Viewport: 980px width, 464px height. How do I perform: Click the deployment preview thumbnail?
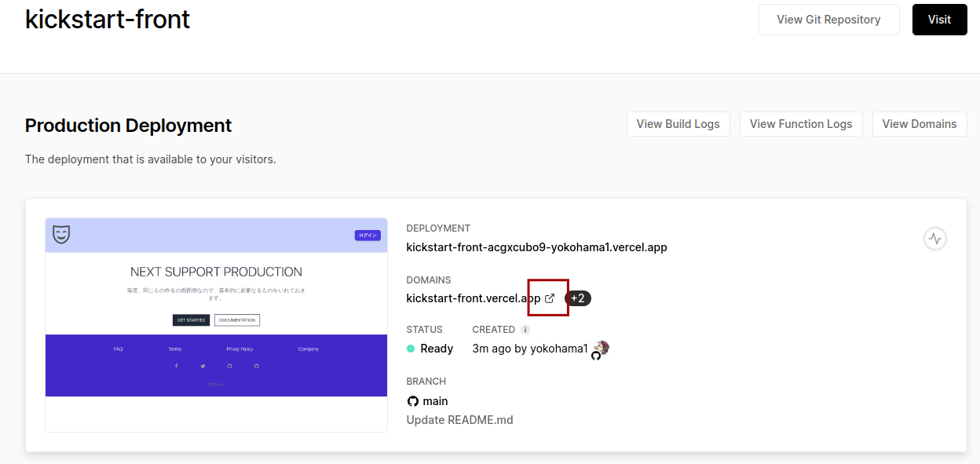click(216, 325)
